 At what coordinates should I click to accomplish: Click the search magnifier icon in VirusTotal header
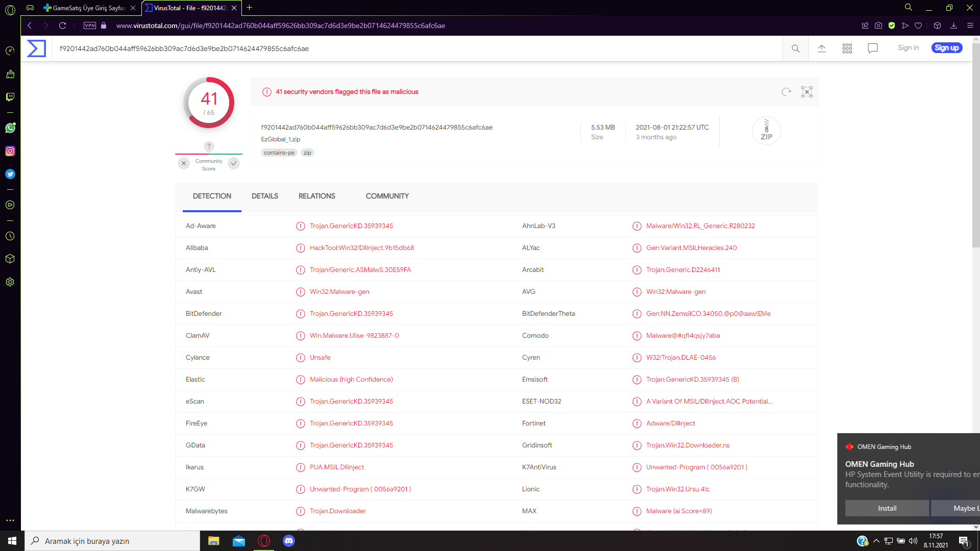click(795, 48)
